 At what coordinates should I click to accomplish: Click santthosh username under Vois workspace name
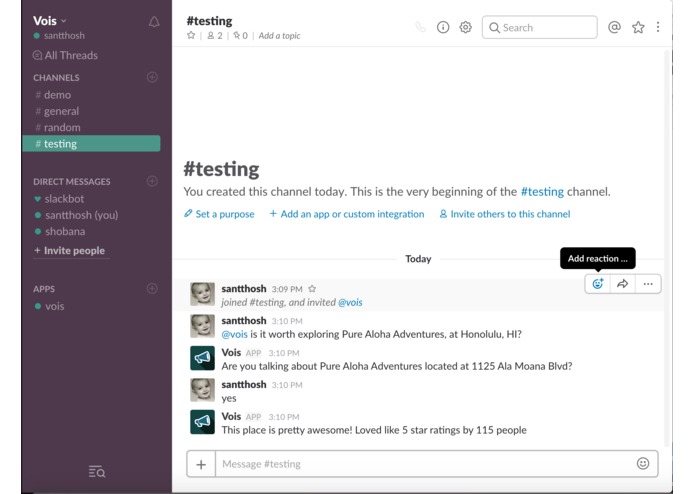pos(64,35)
